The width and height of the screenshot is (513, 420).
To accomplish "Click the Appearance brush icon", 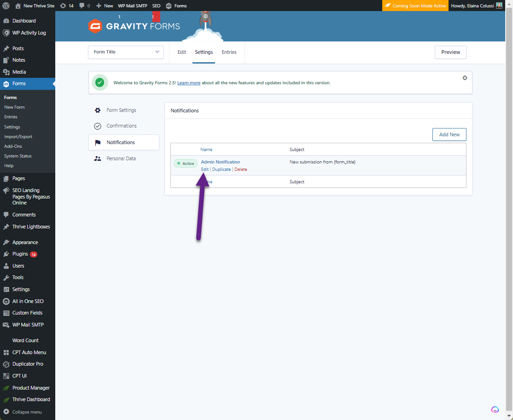I will 6,242.
